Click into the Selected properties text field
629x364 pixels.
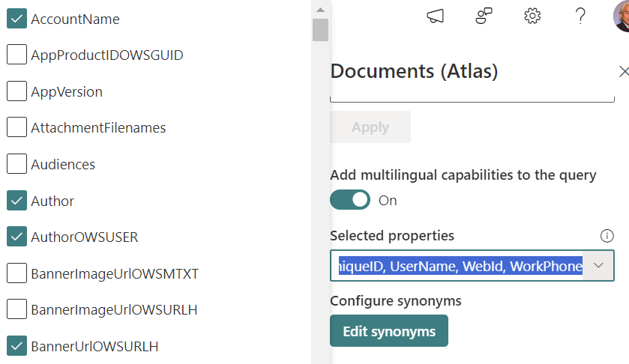457,266
